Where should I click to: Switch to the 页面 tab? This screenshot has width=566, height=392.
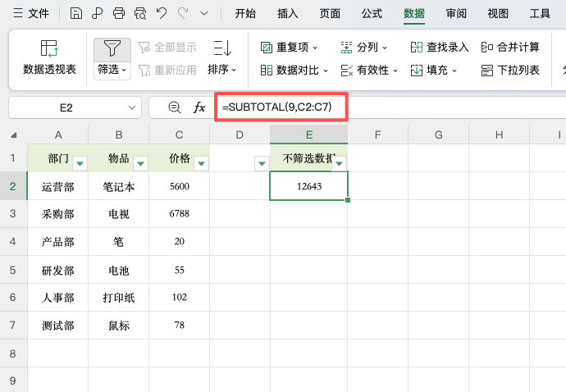point(330,14)
